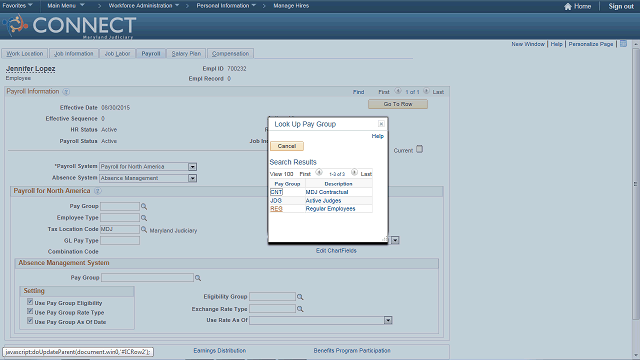Screen dimensions: 640x360
Task: Click the page vertical scrollbar
Action: tap(636, 184)
